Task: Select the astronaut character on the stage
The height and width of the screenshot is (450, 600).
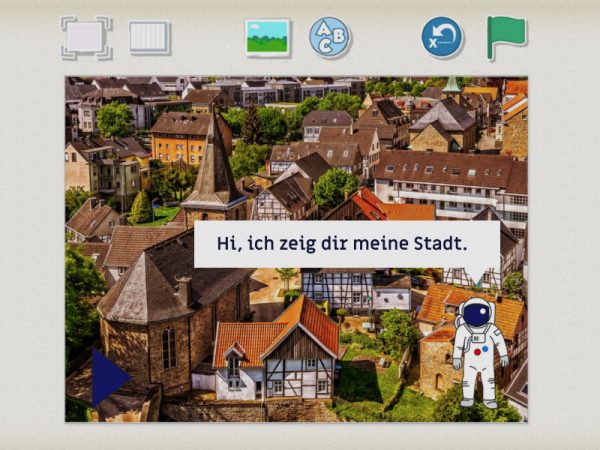Action: pyautogui.click(x=480, y=352)
